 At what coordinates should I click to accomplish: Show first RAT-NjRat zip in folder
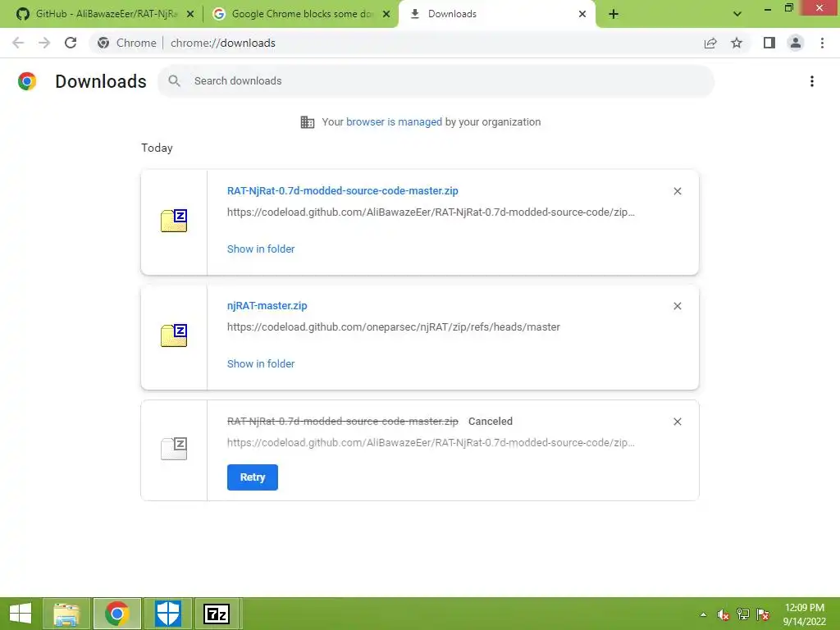tap(261, 249)
